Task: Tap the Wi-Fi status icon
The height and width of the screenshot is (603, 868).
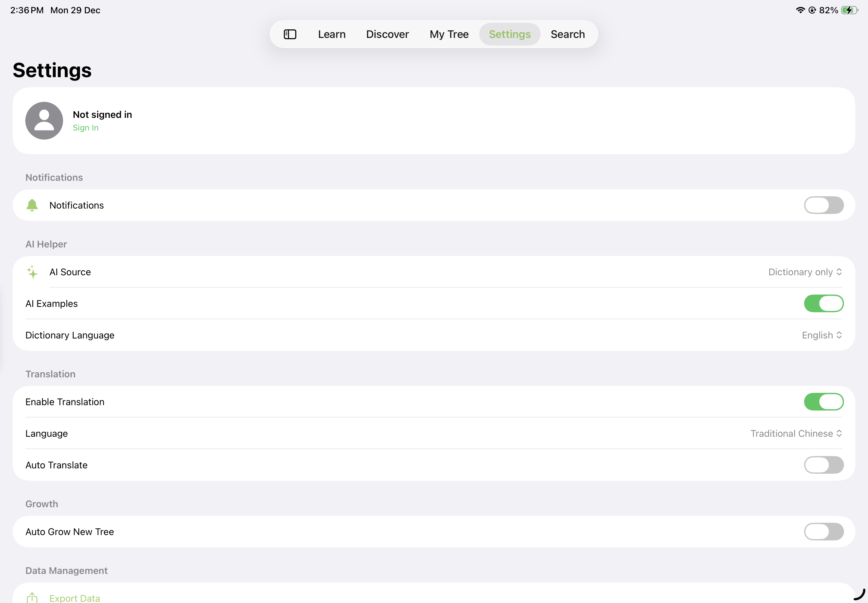Action: click(800, 10)
